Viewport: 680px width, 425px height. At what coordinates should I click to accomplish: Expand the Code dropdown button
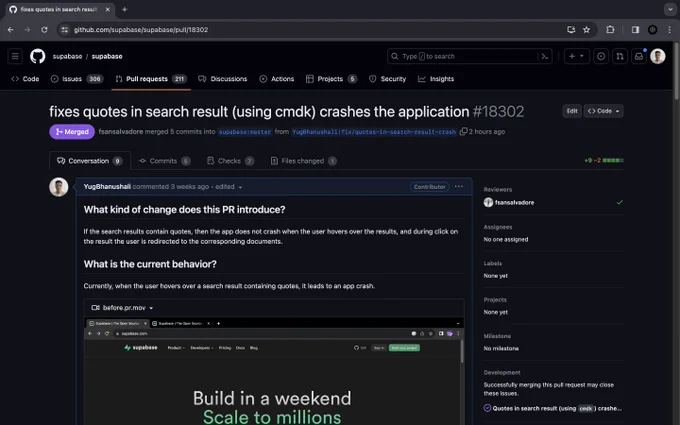(x=603, y=111)
